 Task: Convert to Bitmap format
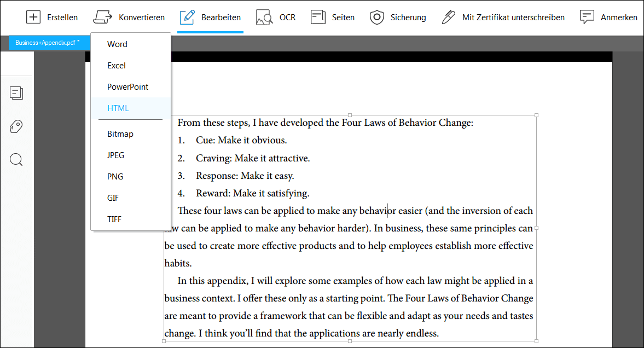[x=120, y=134]
